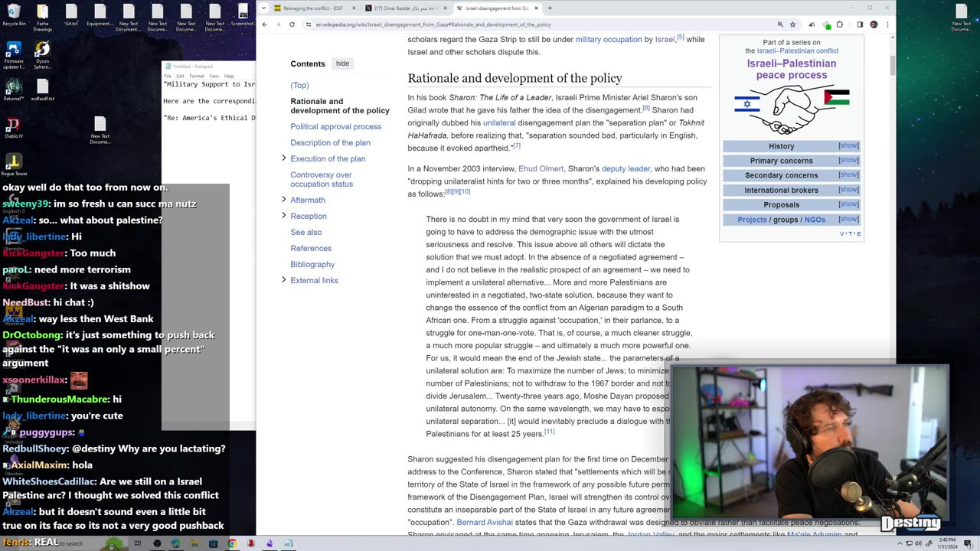Open Notepad Help menu
The width and height of the screenshot is (980, 551).
228,77
